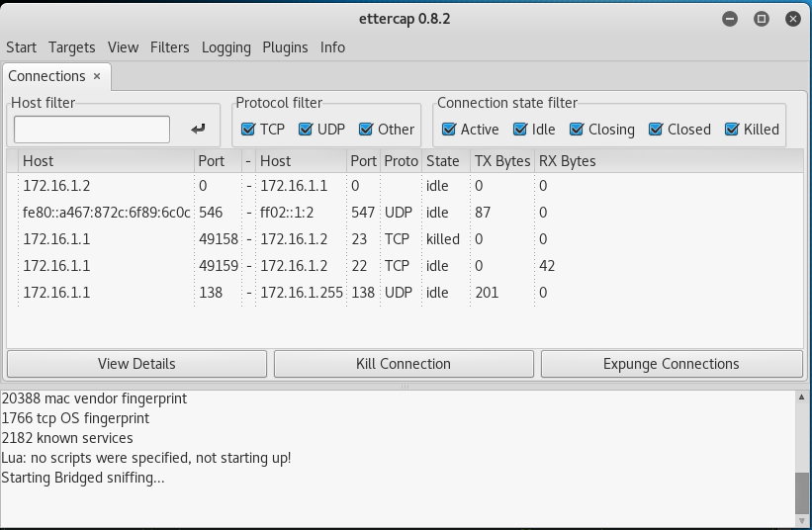
Task: Sort by the State column header
Action: click(446, 161)
